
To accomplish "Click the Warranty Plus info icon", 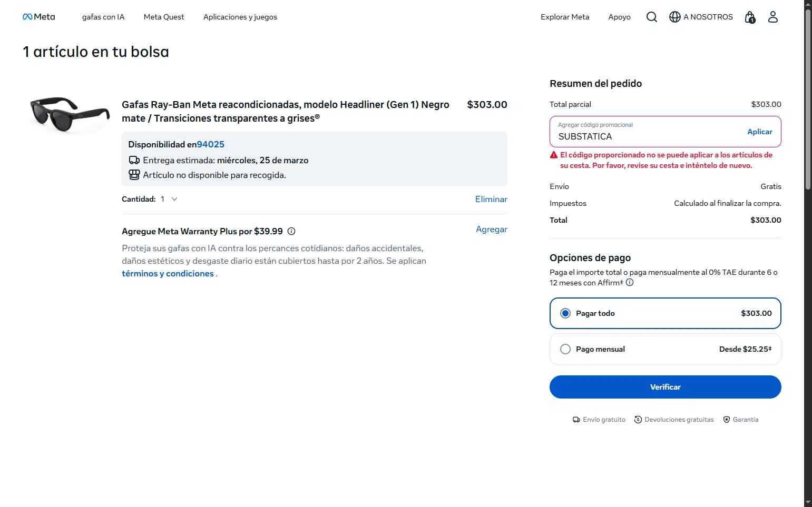I will [x=291, y=231].
